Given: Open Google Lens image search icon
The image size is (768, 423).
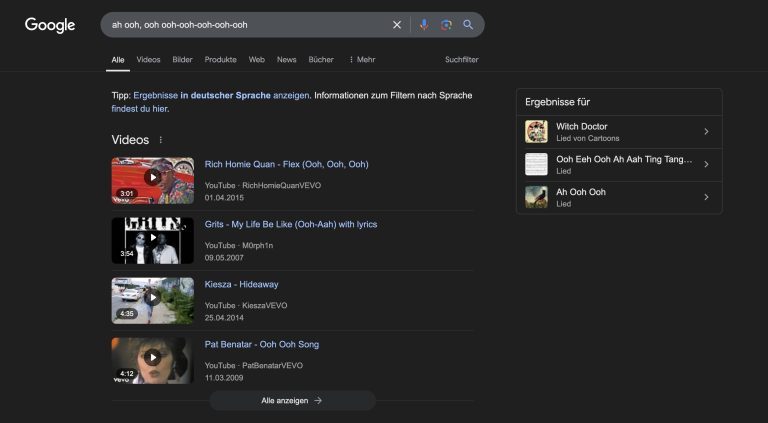Looking at the screenshot, I should pyautogui.click(x=446, y=25).
